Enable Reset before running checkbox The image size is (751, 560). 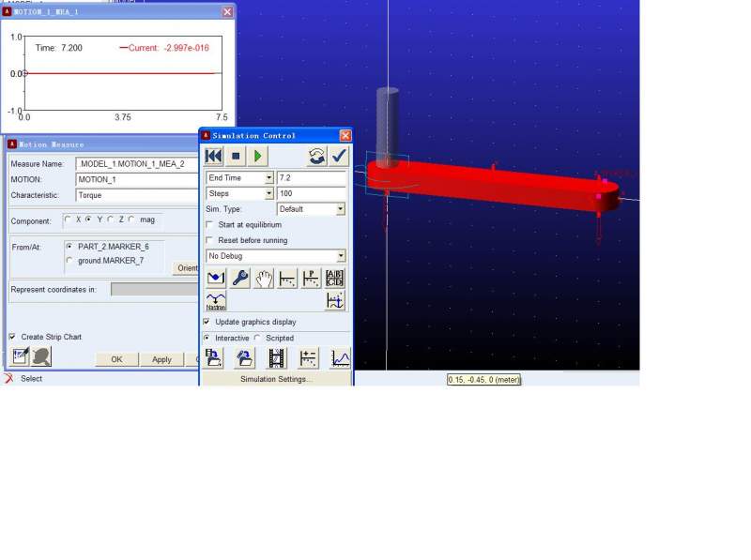point(209,240)
